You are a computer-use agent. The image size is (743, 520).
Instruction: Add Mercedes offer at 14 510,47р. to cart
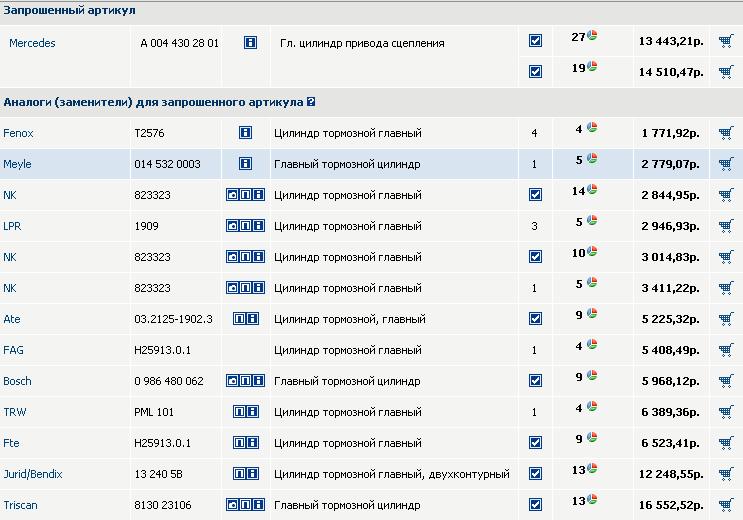(x=725, y=72)
